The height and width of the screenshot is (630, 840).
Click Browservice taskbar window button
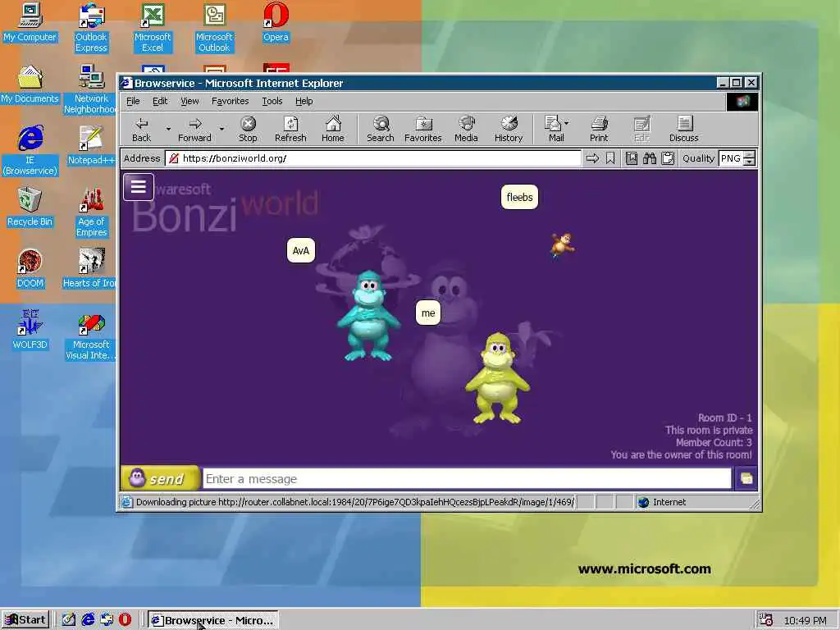[213, 620]
